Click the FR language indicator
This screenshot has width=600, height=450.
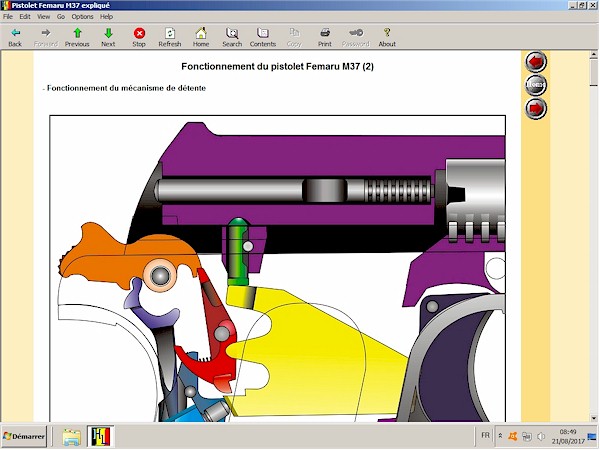[485, 435]
